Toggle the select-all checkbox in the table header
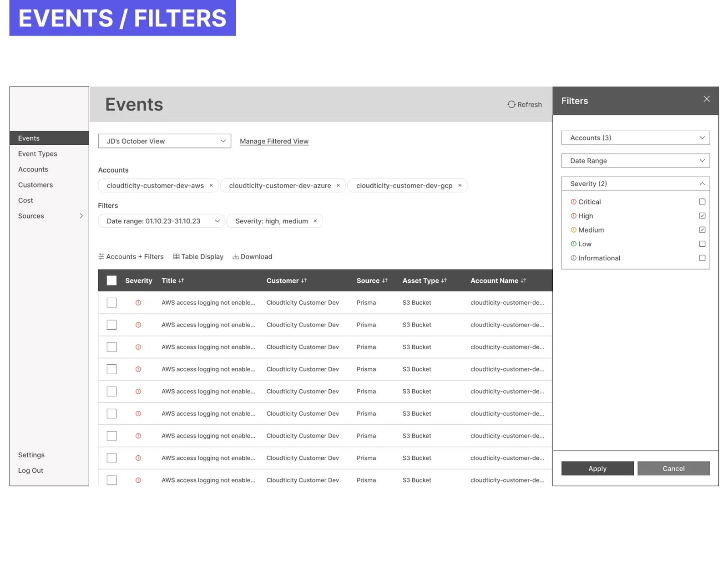 click(111, 280)
